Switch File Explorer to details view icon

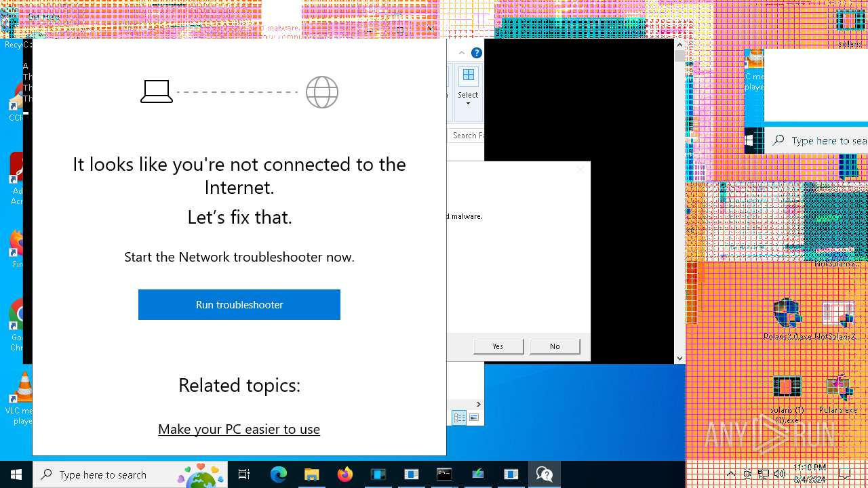(459, 418)
